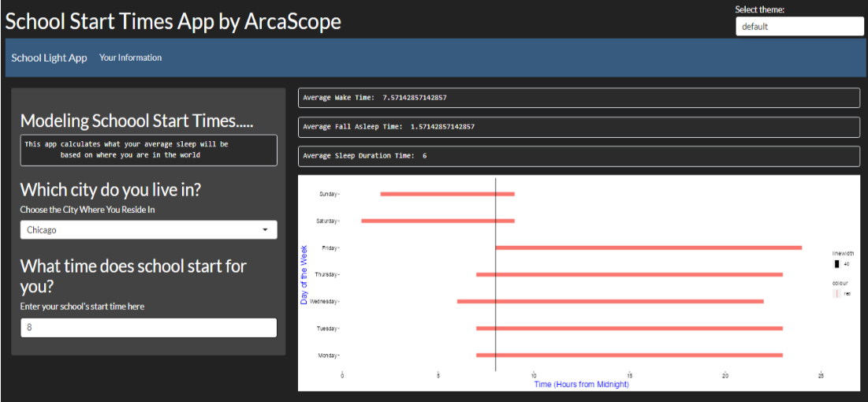Open the Your Information tab
868x402 pixels.
point(130,58)
